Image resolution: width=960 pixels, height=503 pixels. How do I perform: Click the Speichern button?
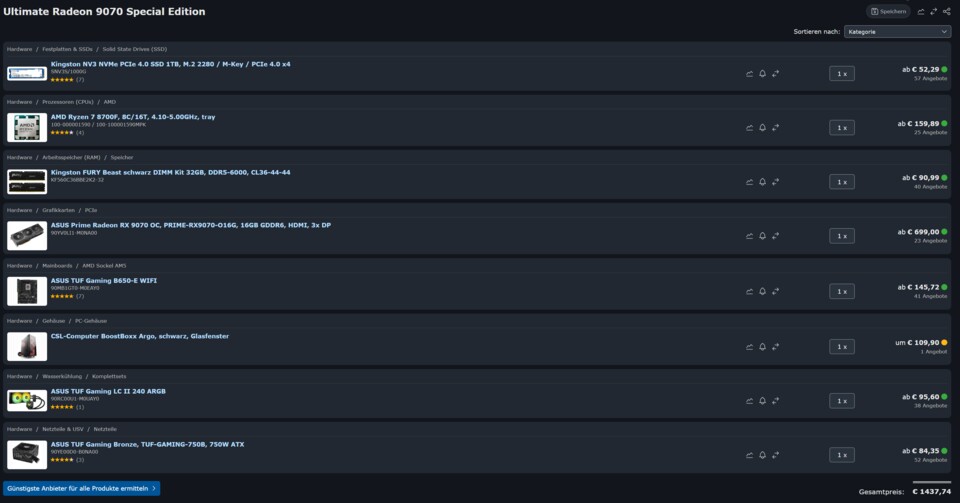pos(888,12)
